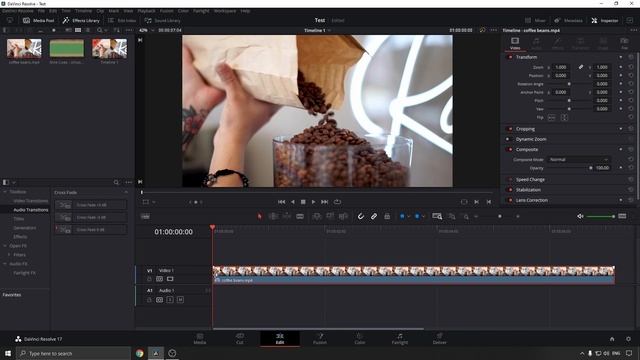This screenshot has width=640, height=360.
Task: Open the Media Pool panel
Action: [x=39, y=20]
